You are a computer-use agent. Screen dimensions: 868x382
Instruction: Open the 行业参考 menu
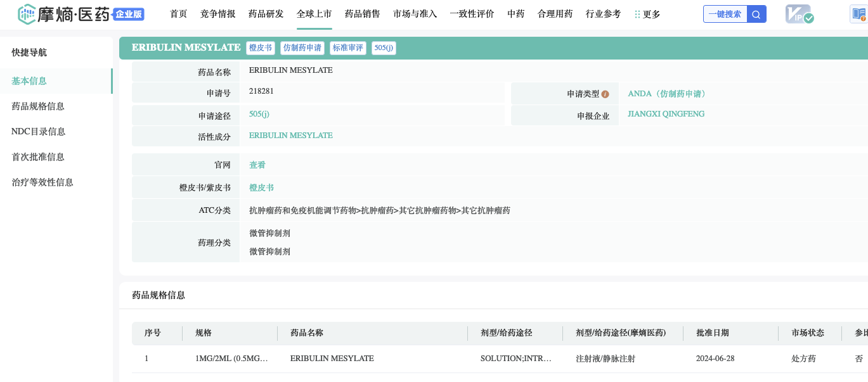pyautogui.click(x=604, y=14)
